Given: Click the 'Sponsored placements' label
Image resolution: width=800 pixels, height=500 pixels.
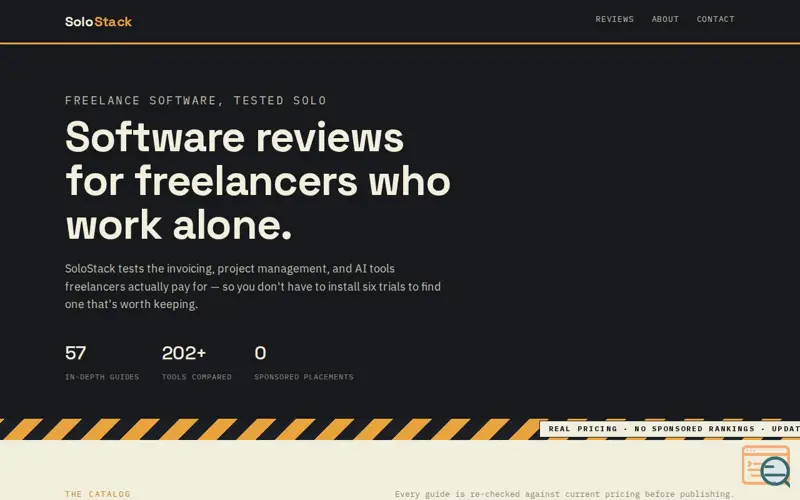Looking at the screenshot, I should tap(304, 377).
